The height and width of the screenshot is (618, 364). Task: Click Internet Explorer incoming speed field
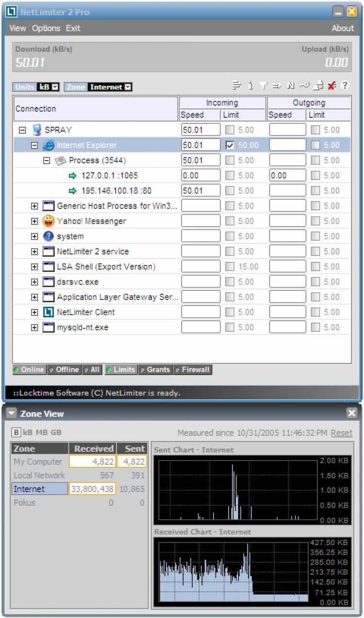coord(200,145)
